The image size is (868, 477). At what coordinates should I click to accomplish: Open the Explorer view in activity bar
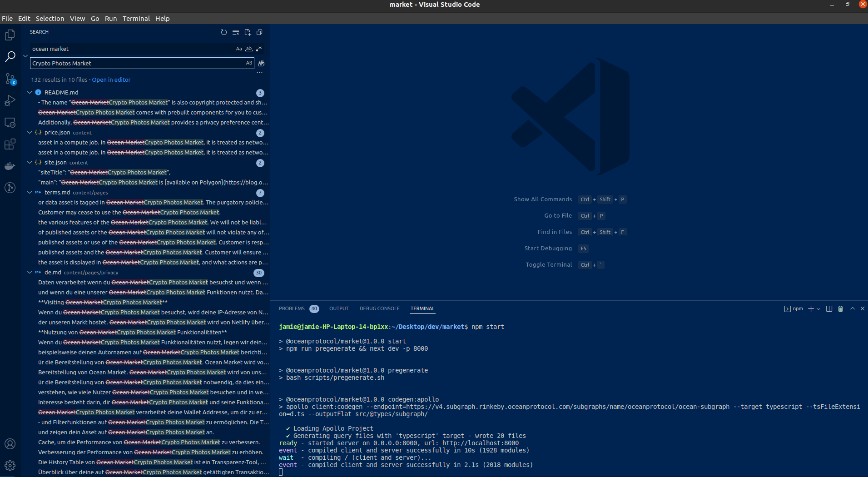pos(10,35)
